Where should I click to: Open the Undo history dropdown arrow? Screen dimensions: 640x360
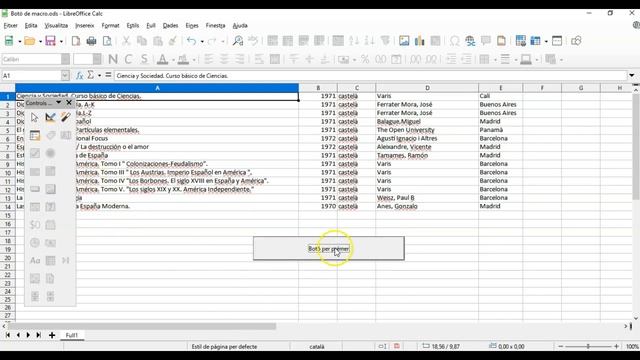[x=202, y=41]
